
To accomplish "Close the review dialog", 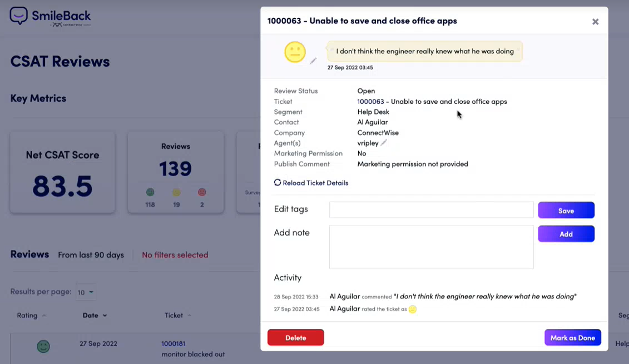I will point(595,22).
